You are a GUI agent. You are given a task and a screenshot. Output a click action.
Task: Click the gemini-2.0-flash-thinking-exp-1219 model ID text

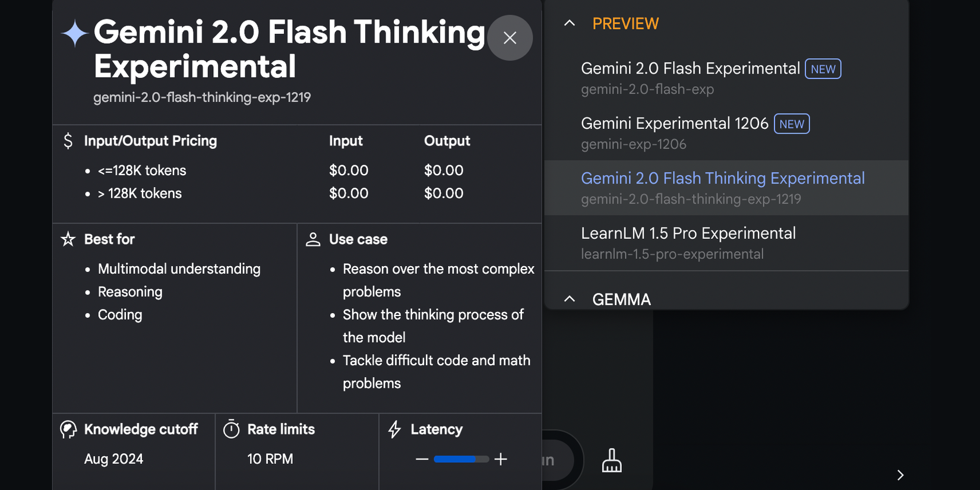[202, 97]
